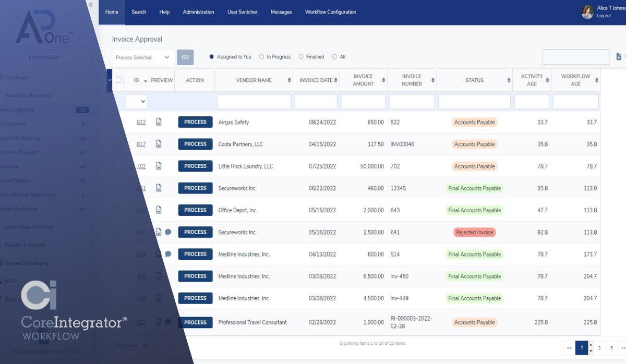Image resolution: width=626 pixels, height=364 pixels.
Task: View comments on the Secureworks rejected invoice 641
Action: point(167,232)
